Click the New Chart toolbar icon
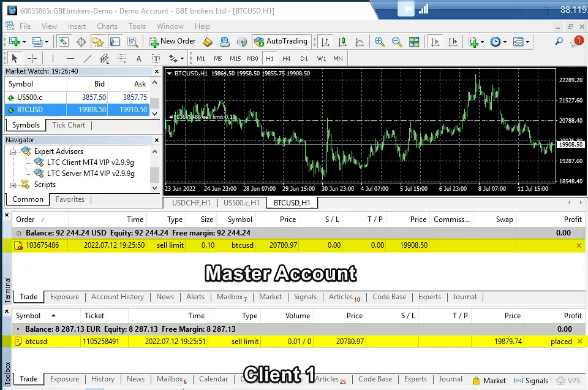The width and height of the screenshot is (588, 390). (x=14, y=42)
